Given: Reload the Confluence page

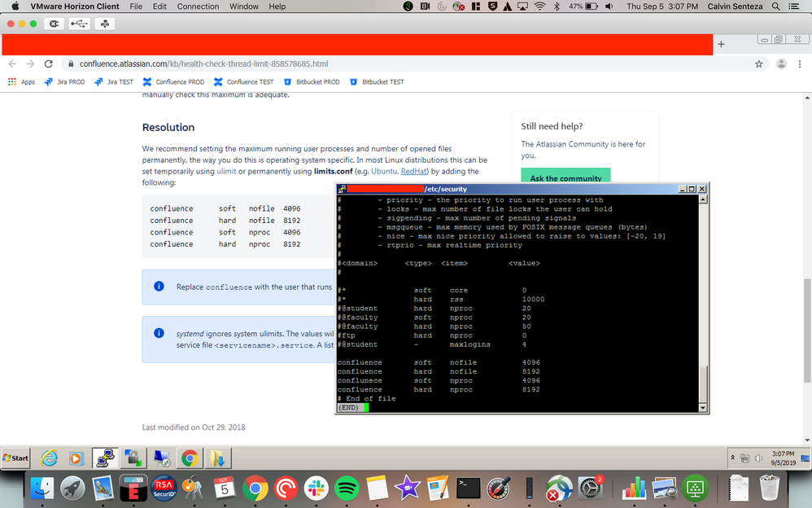Looking at the screenshot, I should click(49, 63).
